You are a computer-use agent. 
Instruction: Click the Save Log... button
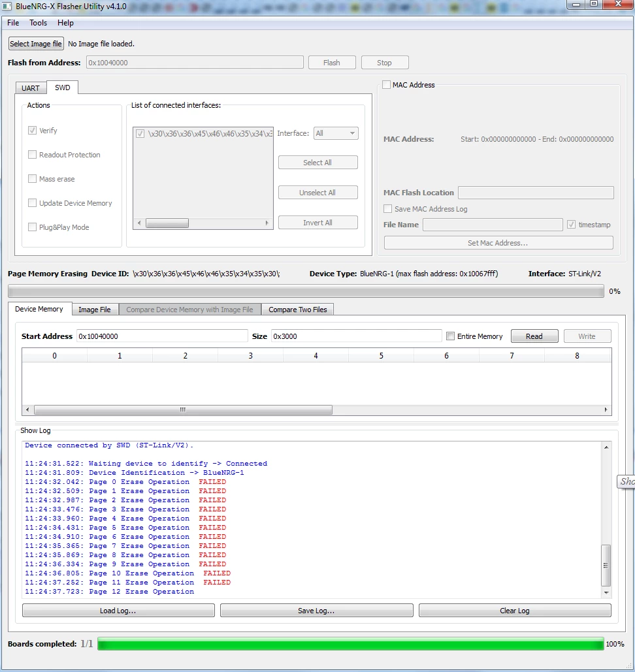[x=316, y=611]
